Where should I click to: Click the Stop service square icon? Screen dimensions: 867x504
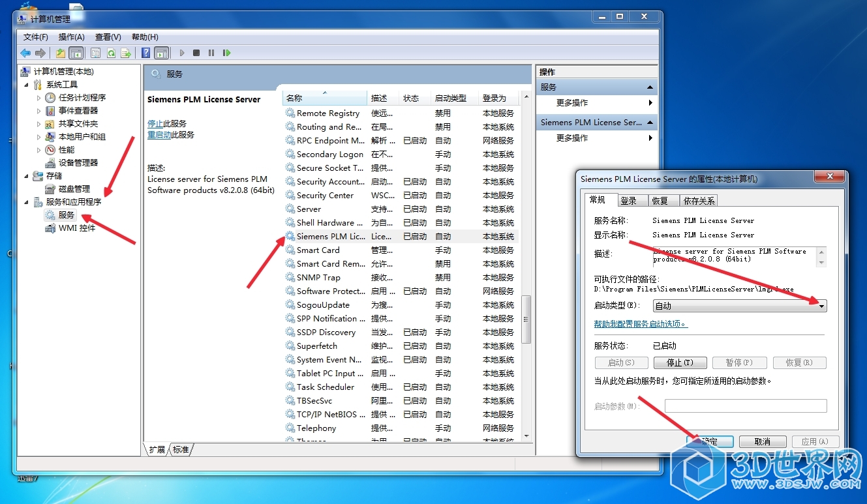[196, 53]
